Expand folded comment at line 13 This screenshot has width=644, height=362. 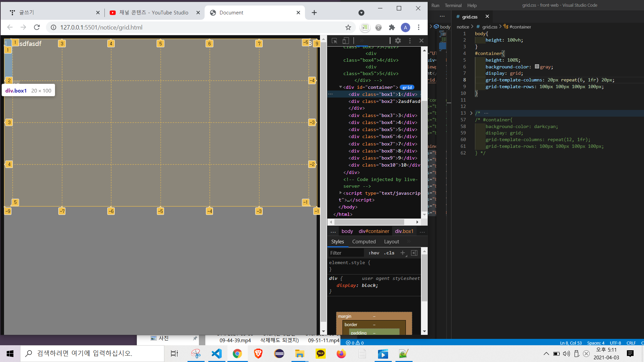point(471,113)
